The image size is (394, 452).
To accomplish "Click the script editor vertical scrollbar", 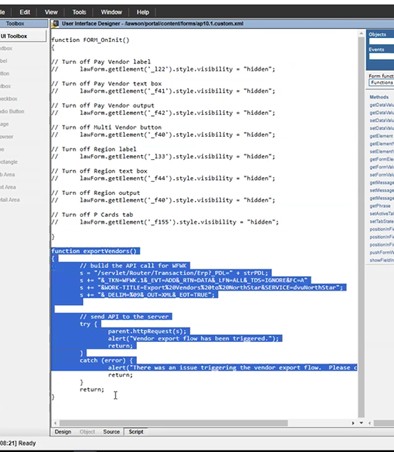I will coord(361,227).
